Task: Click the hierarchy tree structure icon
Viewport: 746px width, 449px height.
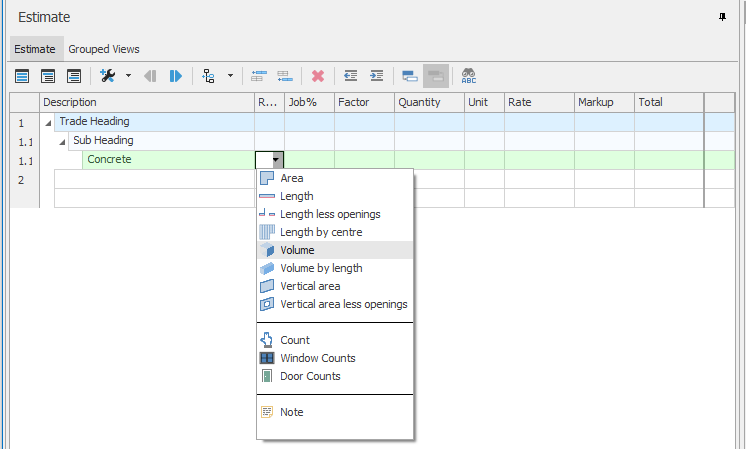Action: [x=208, y=76]
